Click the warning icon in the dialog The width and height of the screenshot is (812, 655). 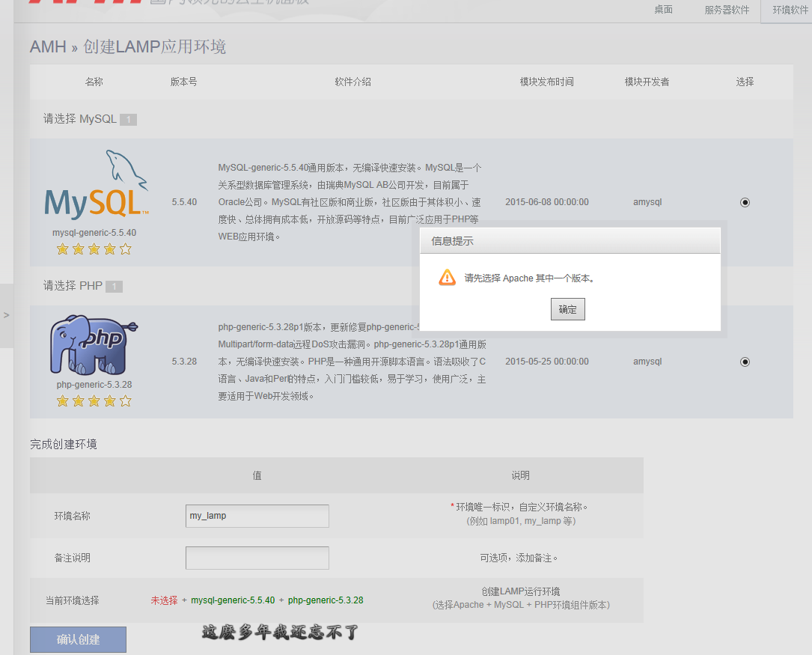coord(447,278)
